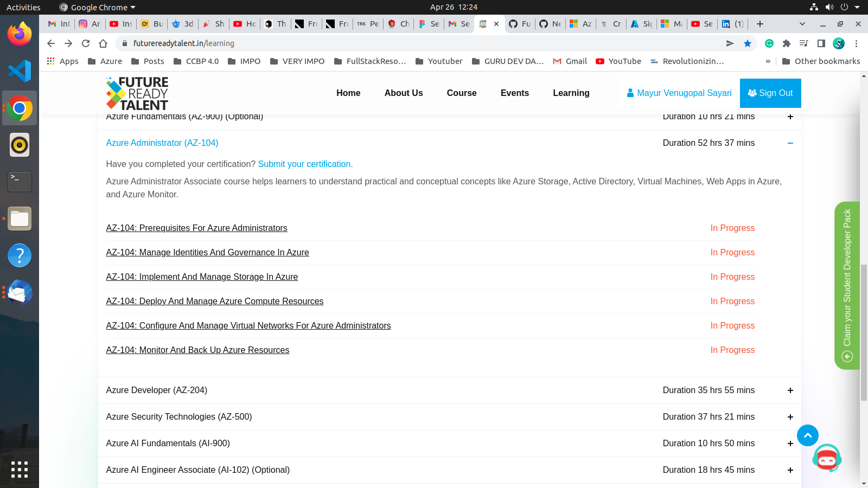Open AZ-104: Prerequisites For Azure Administrators
Image resolution: width=868 pixels, height=488 pixels.
pos(196,228)
